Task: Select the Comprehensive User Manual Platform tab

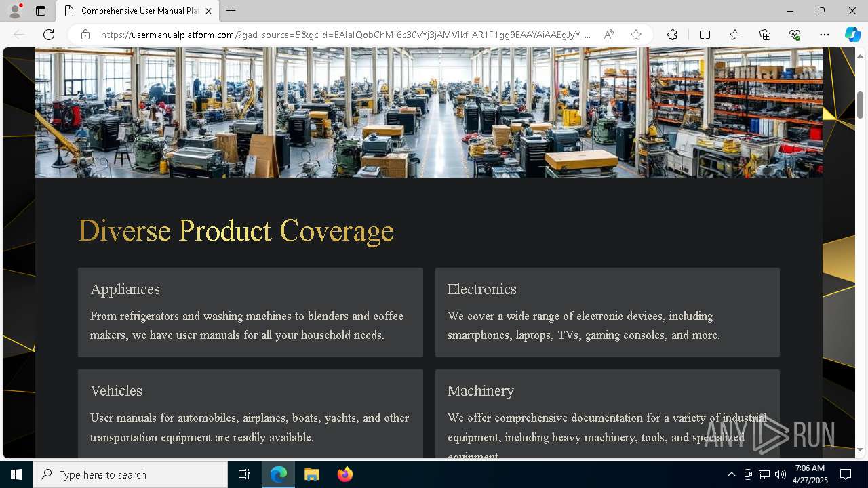Action: [138, 11]
